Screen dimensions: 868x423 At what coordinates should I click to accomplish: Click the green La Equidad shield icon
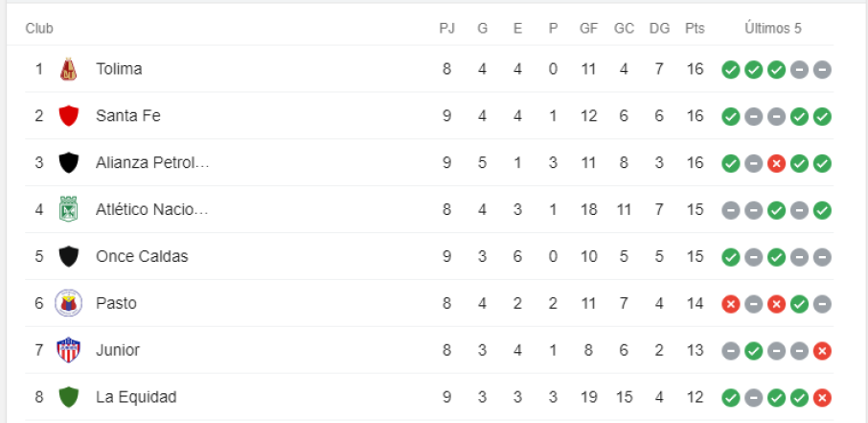coord(68,397)
